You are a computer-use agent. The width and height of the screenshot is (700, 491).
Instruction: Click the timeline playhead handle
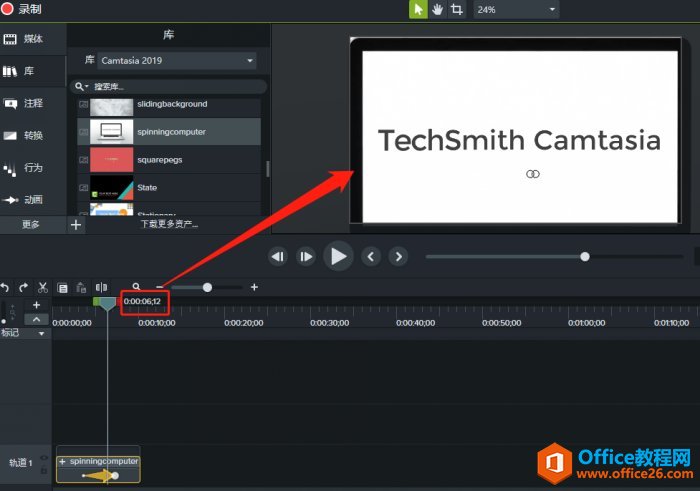(107, 304)
